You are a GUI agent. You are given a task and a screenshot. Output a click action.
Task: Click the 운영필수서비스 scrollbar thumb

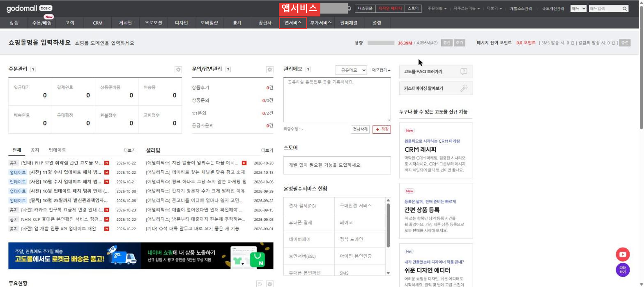click(388, 225)
